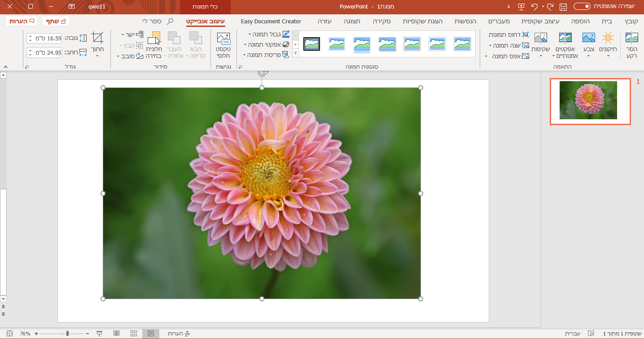The width and height of the screenshot is (644, 339).
Task: Open the Transitions (מעברים) tab
Action: click(499, 21)
